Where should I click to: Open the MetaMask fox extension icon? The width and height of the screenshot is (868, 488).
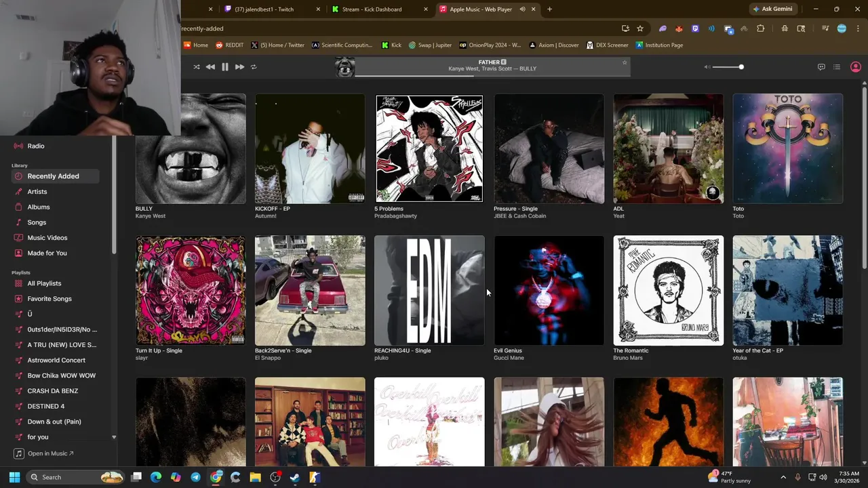click(x=679, y=28)
